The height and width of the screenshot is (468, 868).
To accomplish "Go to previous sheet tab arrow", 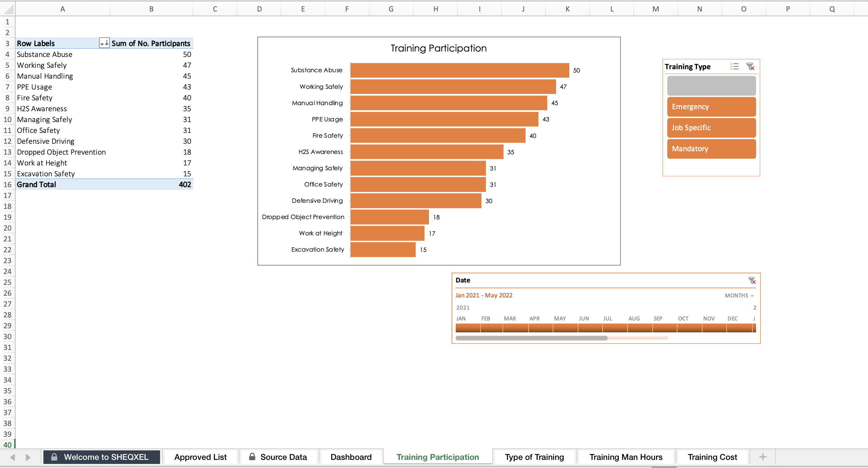I will point(13,457).
